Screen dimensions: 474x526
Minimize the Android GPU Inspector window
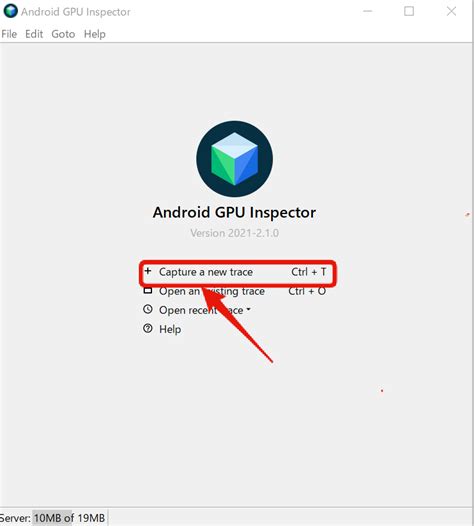click(368, 11)
